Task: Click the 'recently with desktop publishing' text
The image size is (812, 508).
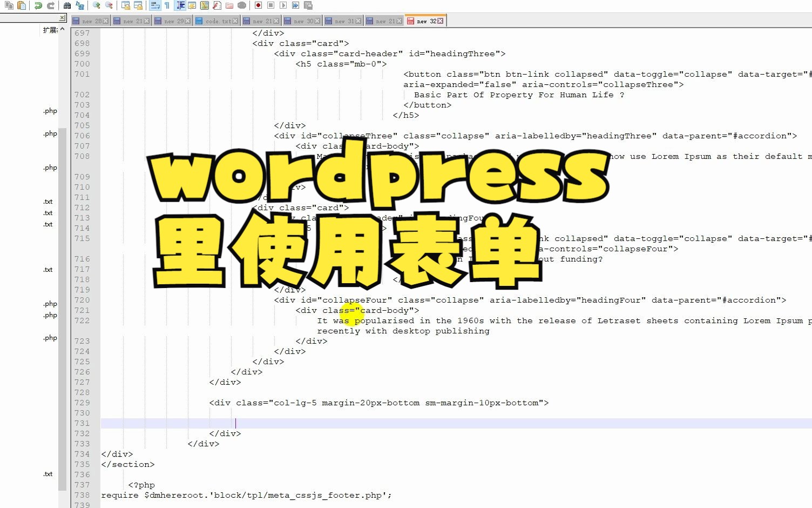Action: tap(403, 331)
